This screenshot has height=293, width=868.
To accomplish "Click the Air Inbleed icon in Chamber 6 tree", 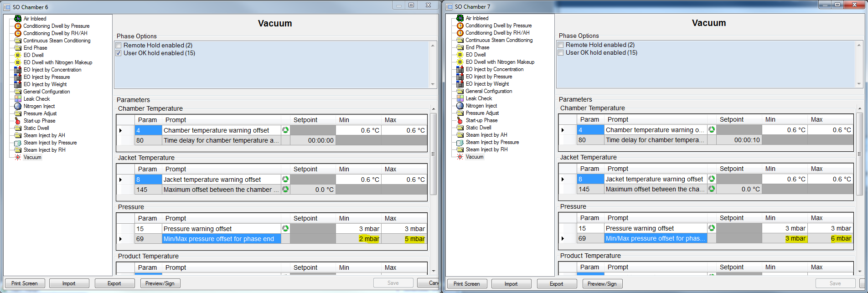I will pos(18,19).
